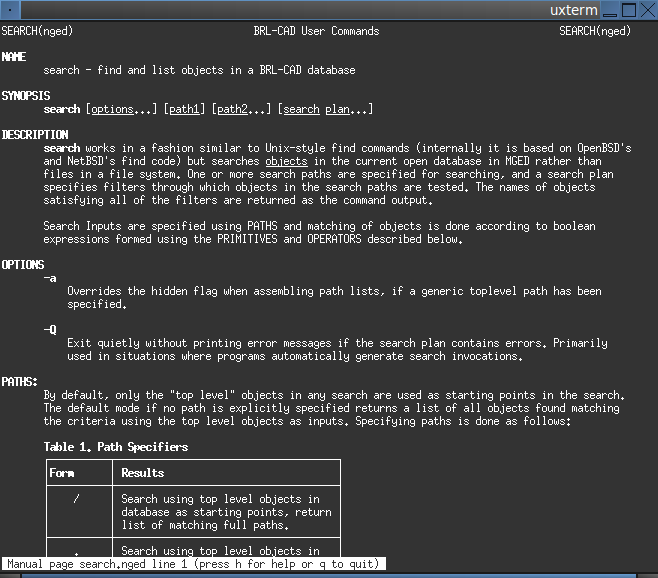Click the -a option flag
This screenshot has width=658, height=578.
click(x=50, y=278)
